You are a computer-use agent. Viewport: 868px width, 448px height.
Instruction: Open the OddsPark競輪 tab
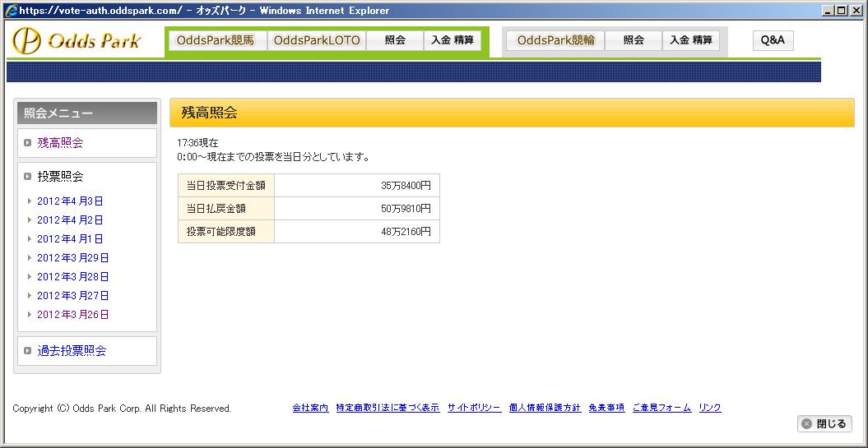(555, 40)
